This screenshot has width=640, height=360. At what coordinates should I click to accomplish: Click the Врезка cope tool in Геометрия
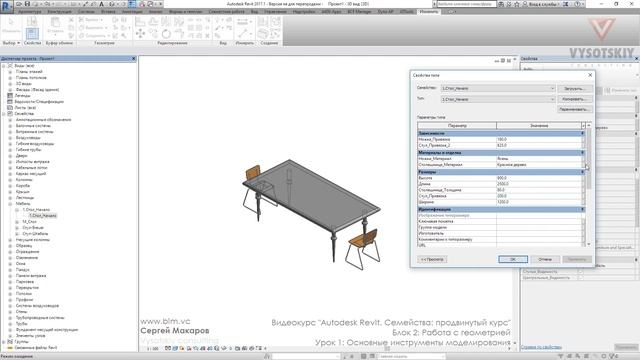coord(91,20)
